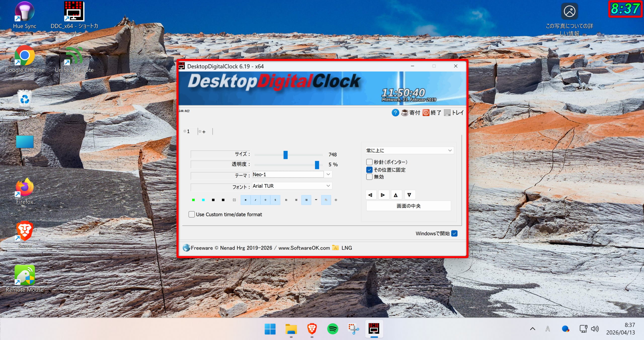
Task: Open Spotify from the taskbar
Action: point(333,329)
